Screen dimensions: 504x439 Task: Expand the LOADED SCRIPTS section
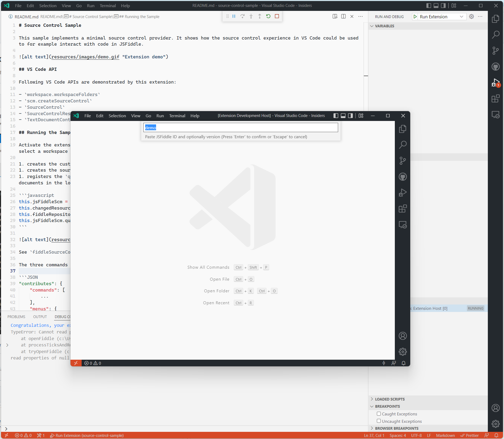click(428, 399)
